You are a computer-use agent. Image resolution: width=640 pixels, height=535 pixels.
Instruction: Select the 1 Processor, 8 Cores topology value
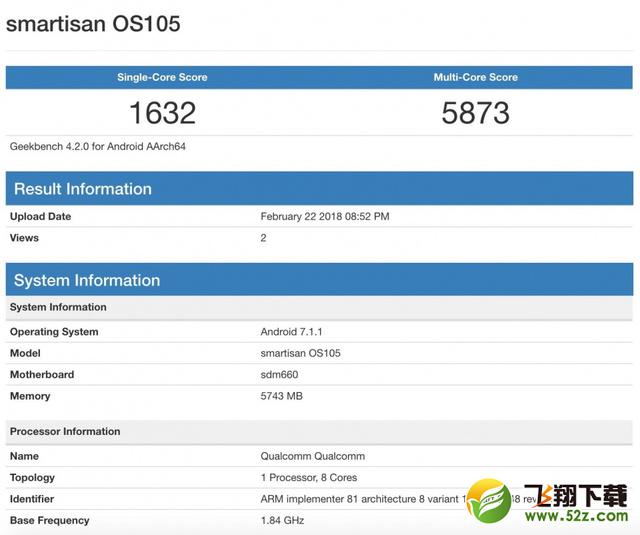click(308, 478)
